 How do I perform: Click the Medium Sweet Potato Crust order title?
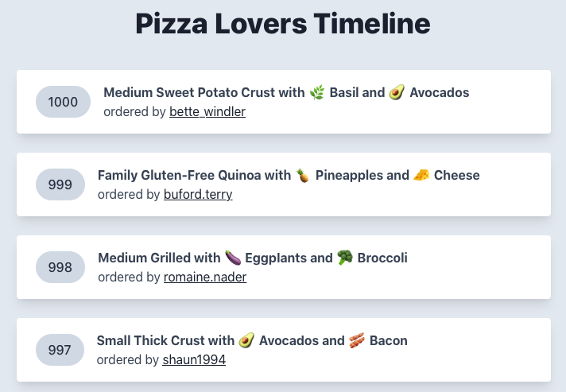click(286, 92)
